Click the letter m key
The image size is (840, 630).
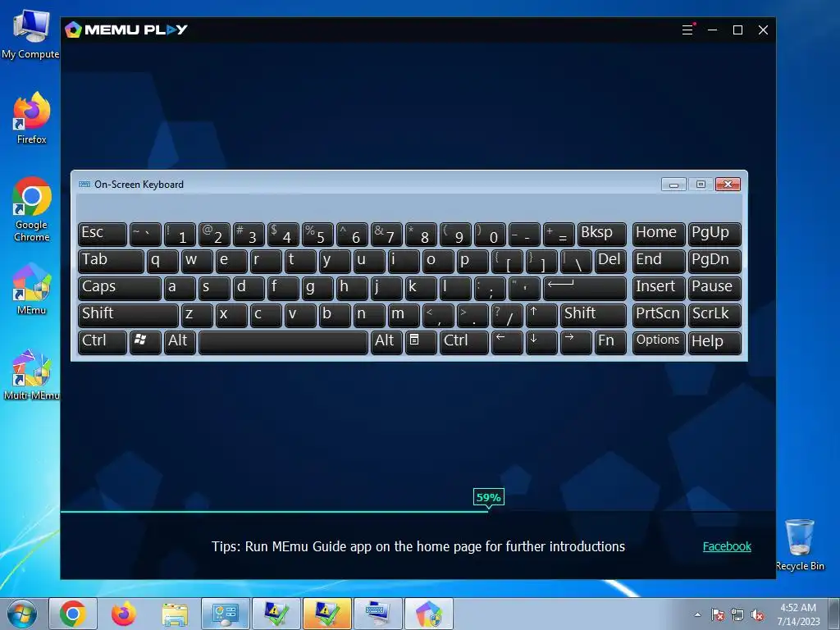pyautogui.click(x=404, y=316)
